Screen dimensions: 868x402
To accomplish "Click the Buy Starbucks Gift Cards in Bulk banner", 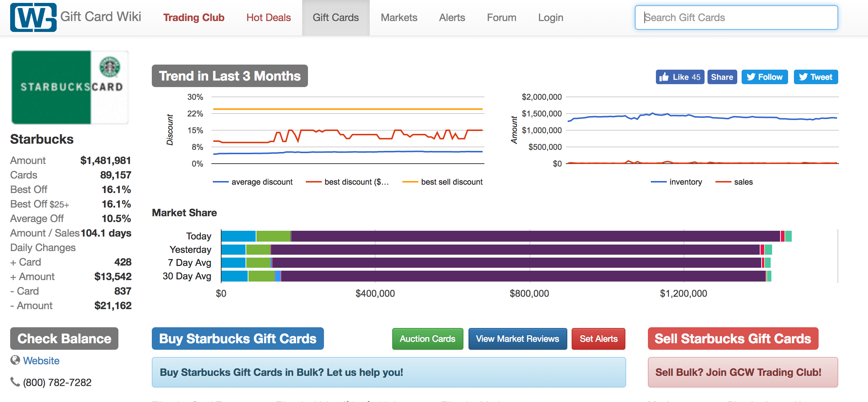I will point(389,372).
